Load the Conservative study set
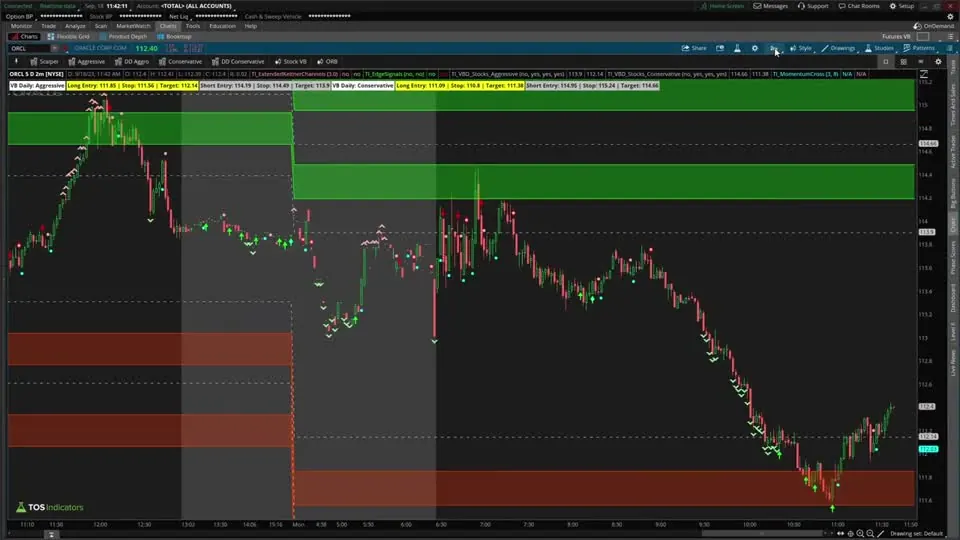The image size is (960, 540). click(180, 62)
